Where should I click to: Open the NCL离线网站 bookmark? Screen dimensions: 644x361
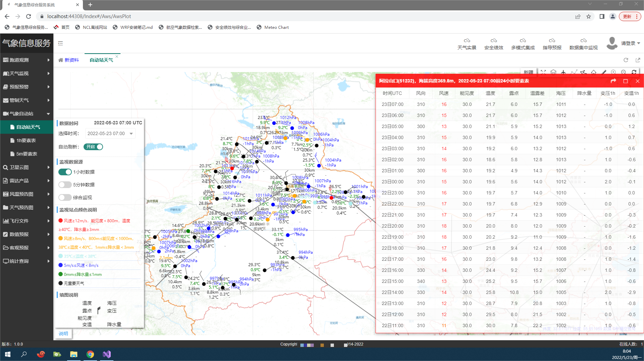[91, 27]
